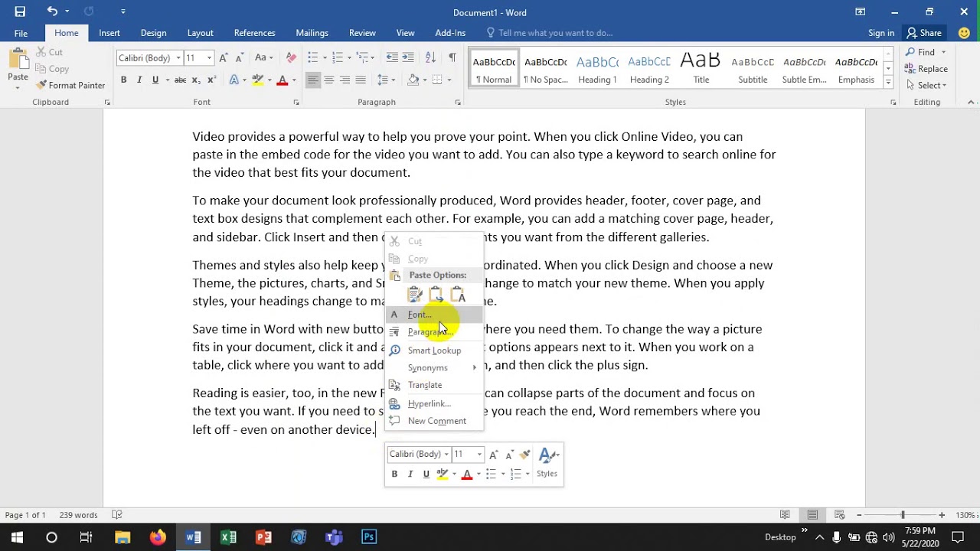Click Format Painter brush in mini toolbar
This screenshot has height=551, width=980.
524,454
